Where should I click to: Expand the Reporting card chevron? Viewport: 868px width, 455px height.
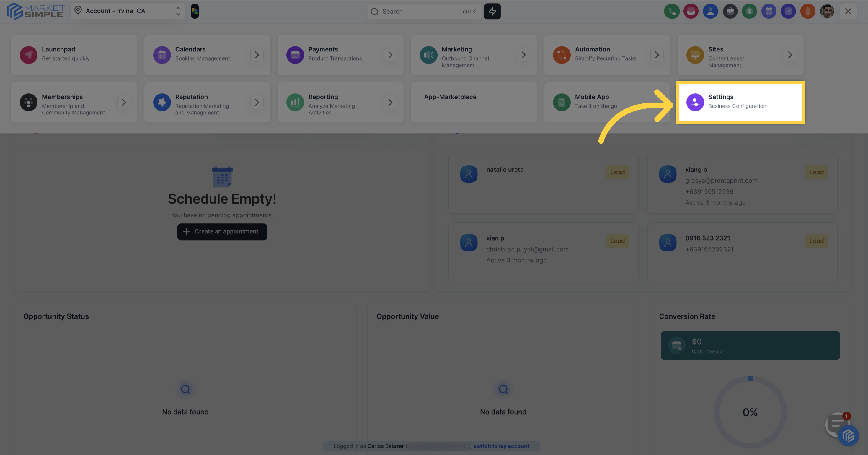(x=390, y=103)
